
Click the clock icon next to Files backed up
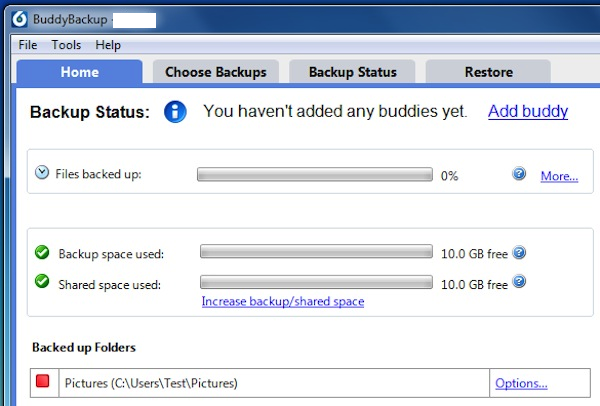[x=42, y=172]
